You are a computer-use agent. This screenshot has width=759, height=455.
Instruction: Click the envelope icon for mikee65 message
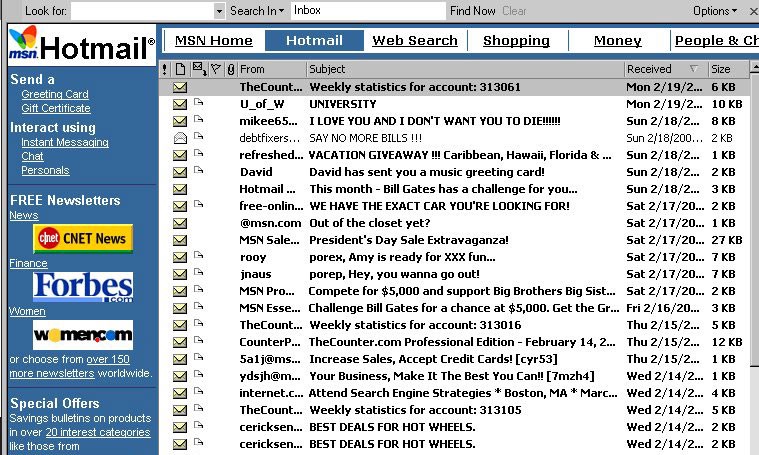(x=180, y=121)
